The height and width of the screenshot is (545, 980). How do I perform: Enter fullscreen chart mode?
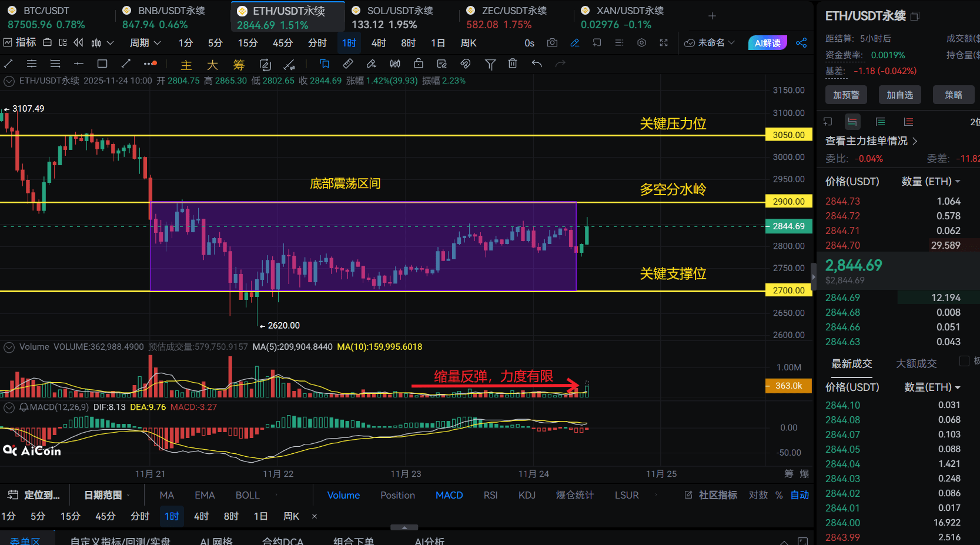[x=664, y=42]
